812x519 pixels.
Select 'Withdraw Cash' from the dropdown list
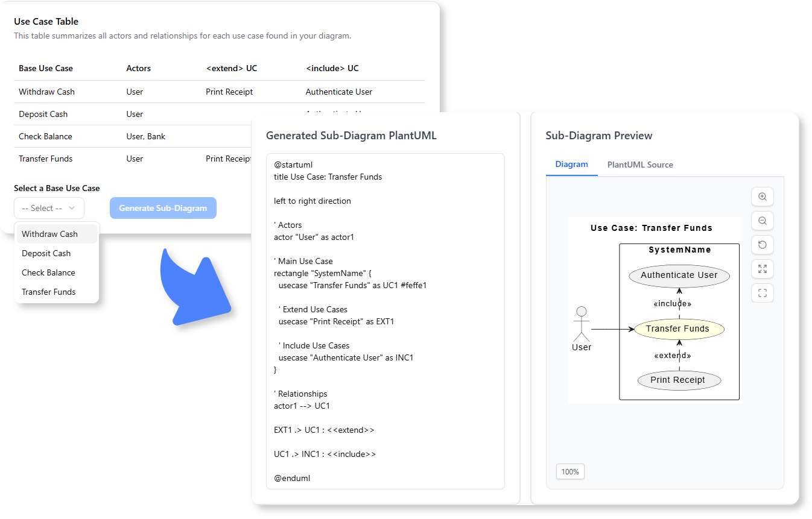pyautogui.click(x=50, y=234)
